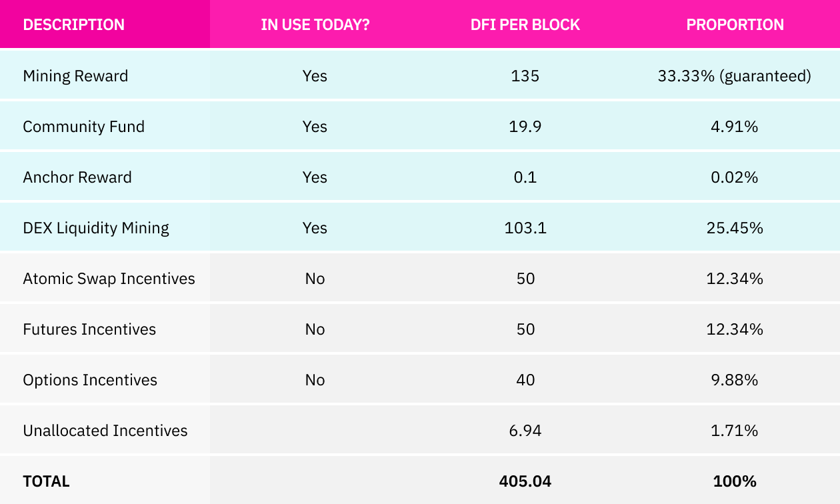This screenshot has width=840, height=504.
Task: Click the Atomic Swap Incentives label
Action: 109,279
